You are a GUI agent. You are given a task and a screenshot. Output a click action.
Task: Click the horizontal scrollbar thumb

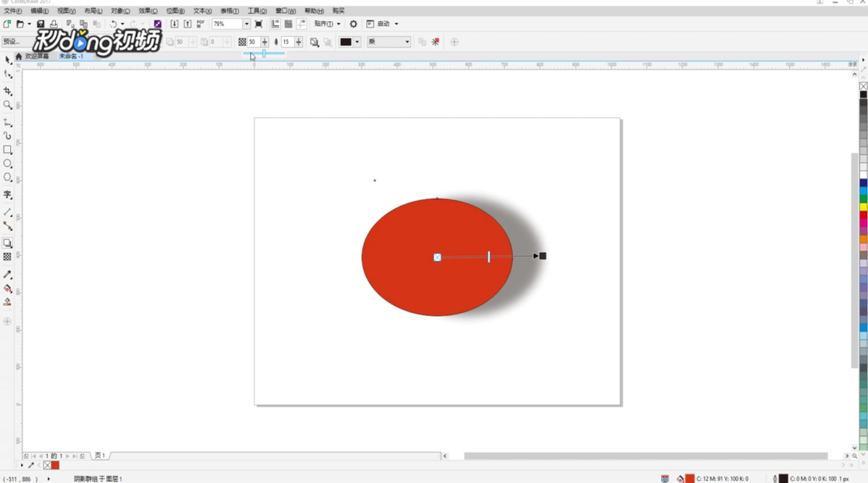point(645,456)
